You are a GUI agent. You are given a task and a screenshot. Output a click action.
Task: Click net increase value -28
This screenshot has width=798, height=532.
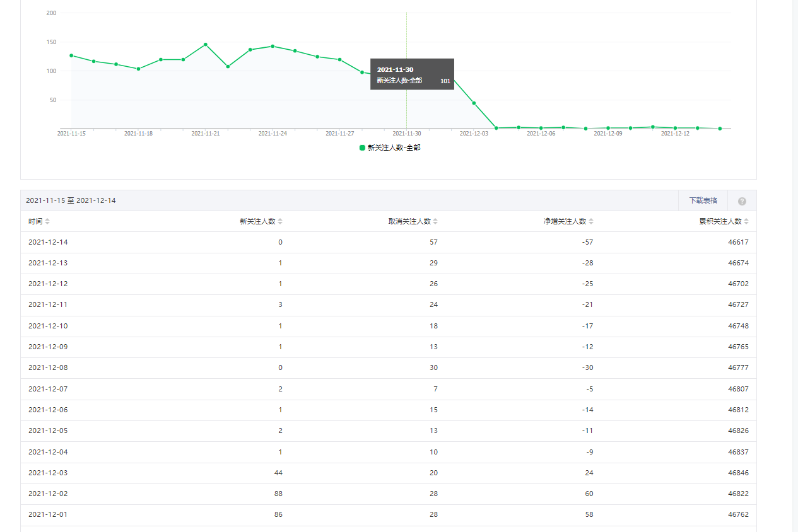pos(587,263)
